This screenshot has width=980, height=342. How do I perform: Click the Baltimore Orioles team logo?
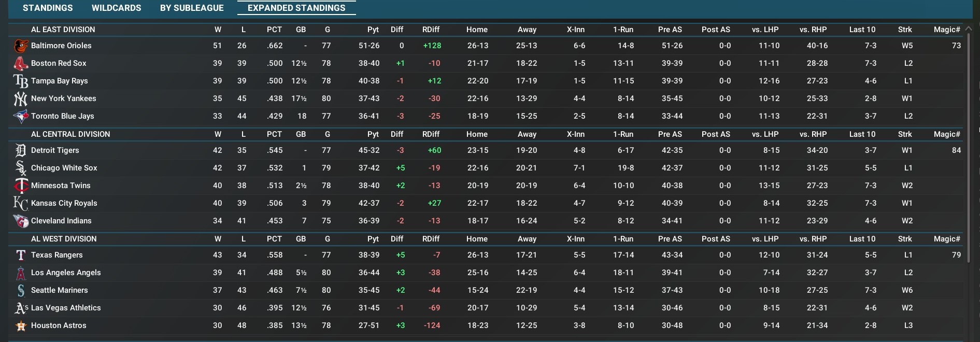click(x=21, y=46)
